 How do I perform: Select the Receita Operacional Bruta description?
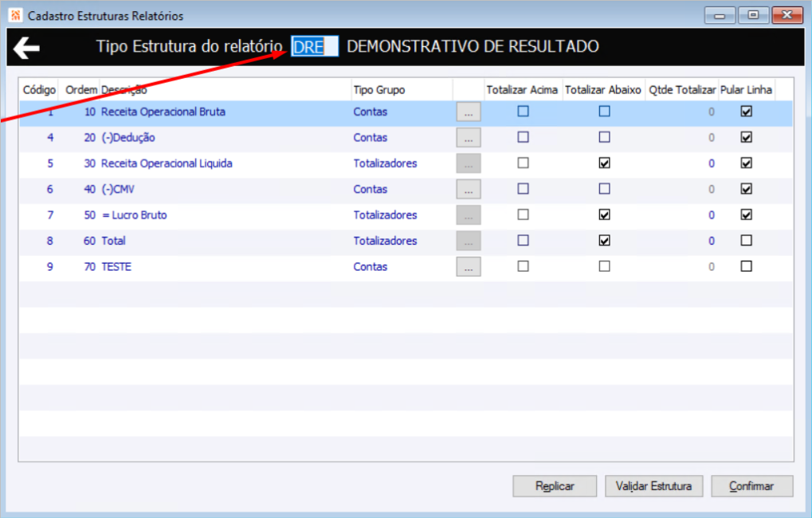(163, 112)
